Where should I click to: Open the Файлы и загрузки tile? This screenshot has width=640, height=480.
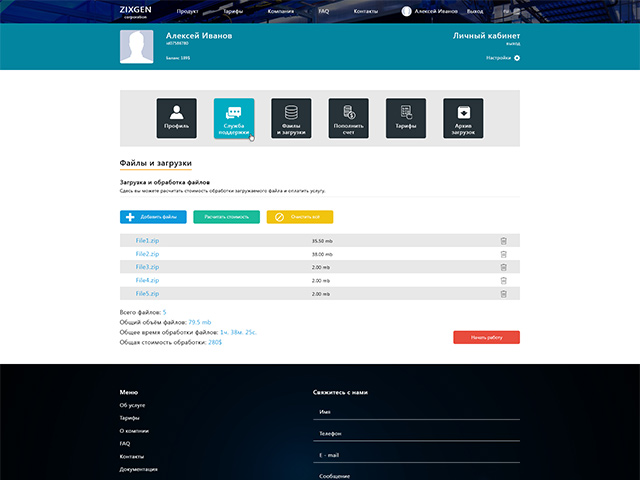pyautogui.click(x=291, y=118)
